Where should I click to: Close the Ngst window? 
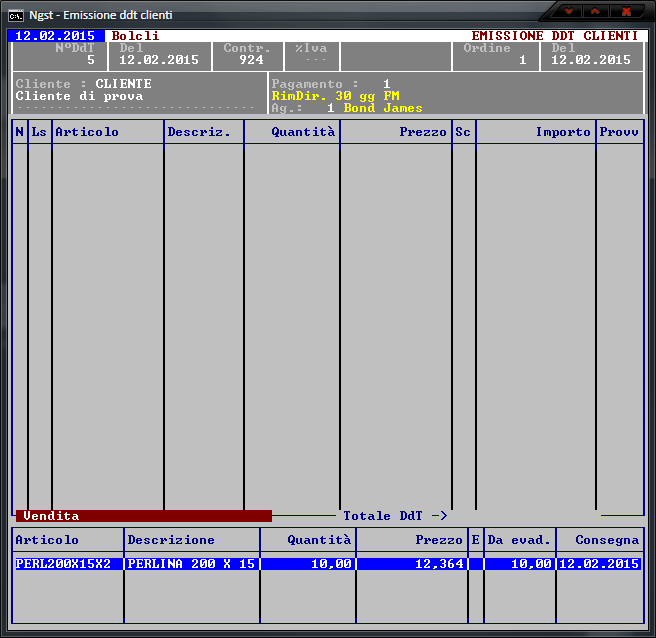tap(627, 11)
